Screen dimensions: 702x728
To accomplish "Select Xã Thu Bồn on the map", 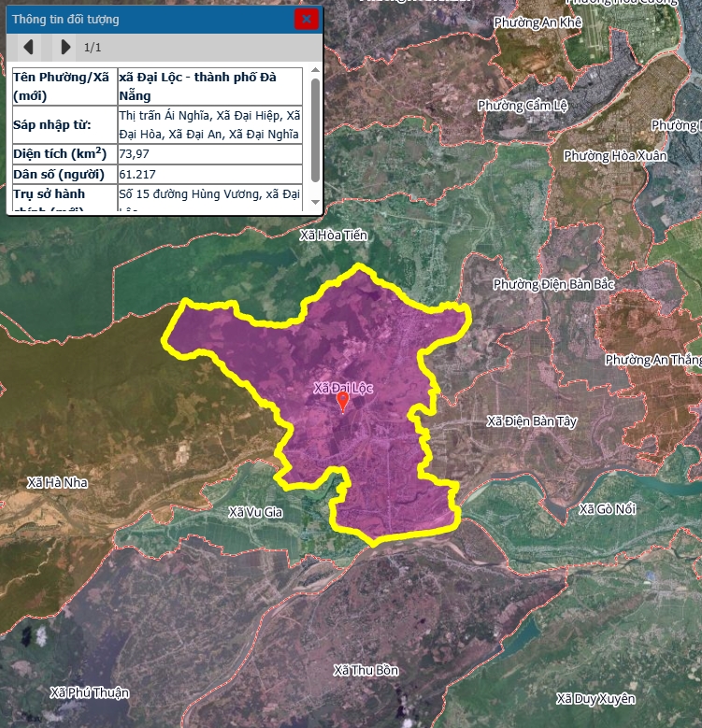I will coord(365,671).
